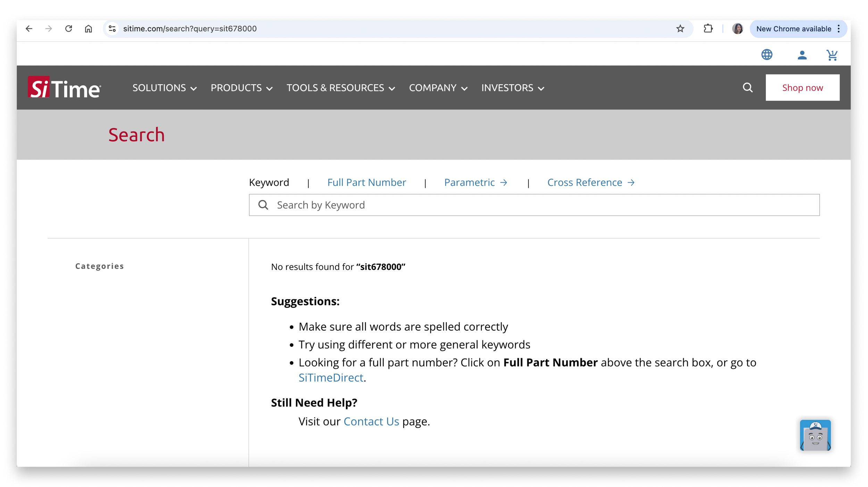
Task: Click the Shop now button
Action: click(802, 87)
